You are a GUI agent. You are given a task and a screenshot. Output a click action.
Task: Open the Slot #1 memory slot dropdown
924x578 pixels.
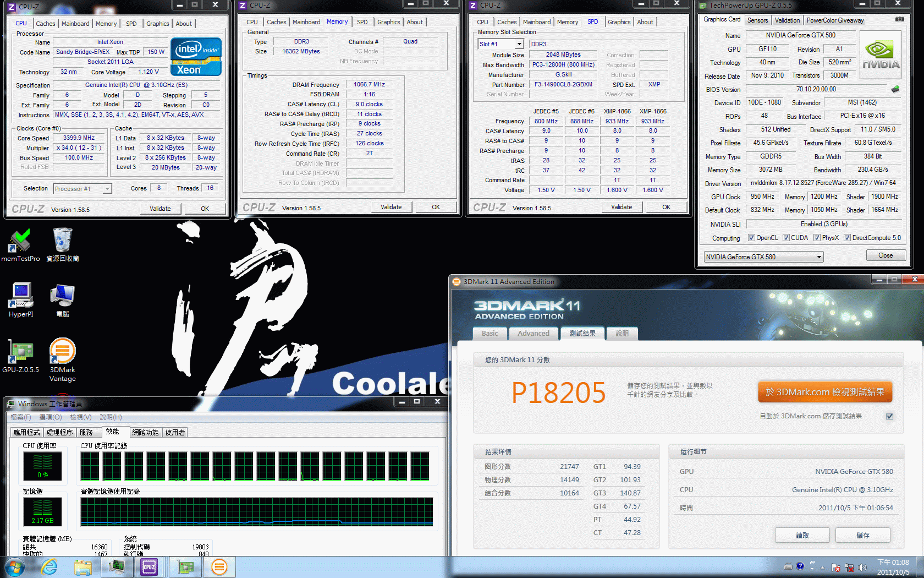point(501,44)
